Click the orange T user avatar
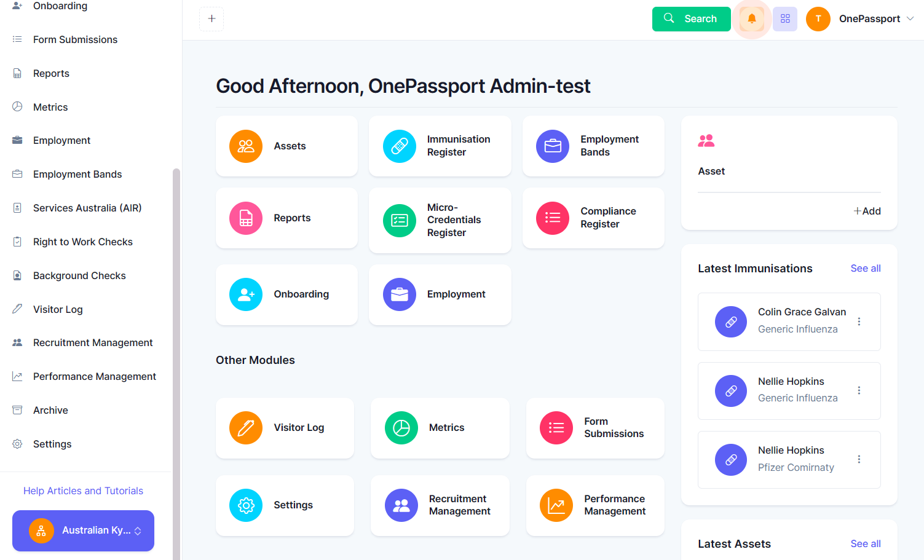 818,19
